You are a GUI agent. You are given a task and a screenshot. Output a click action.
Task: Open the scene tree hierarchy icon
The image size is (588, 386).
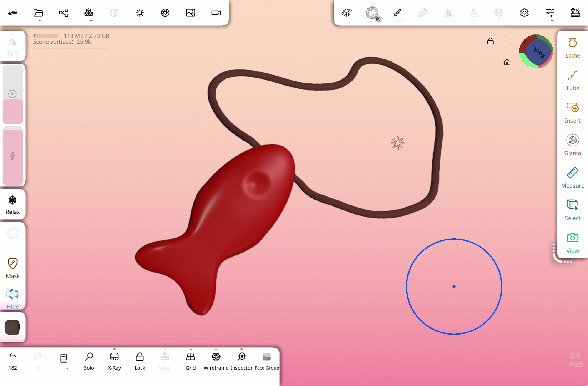pos(64,13)
